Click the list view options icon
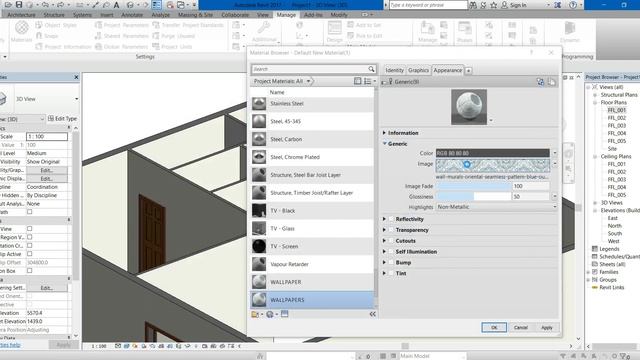The image size is (640, 360). tap(369, 81)
